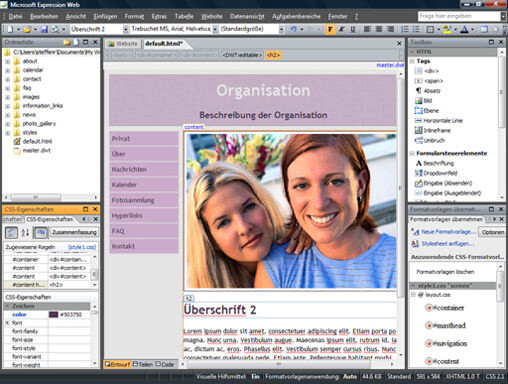Select the photo of two women

click(291, 211)
